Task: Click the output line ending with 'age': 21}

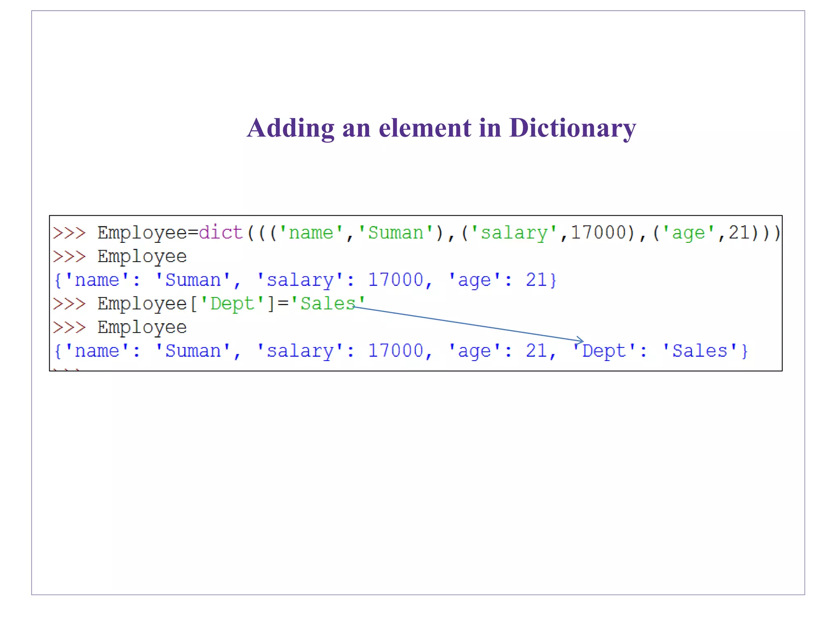Action: pos(306,281)
